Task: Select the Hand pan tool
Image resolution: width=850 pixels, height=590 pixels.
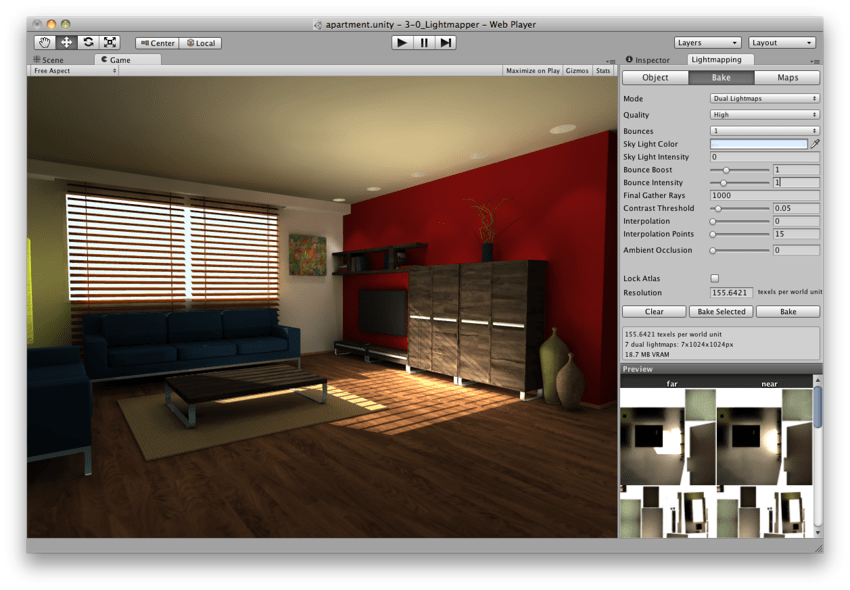Action: 42,42
